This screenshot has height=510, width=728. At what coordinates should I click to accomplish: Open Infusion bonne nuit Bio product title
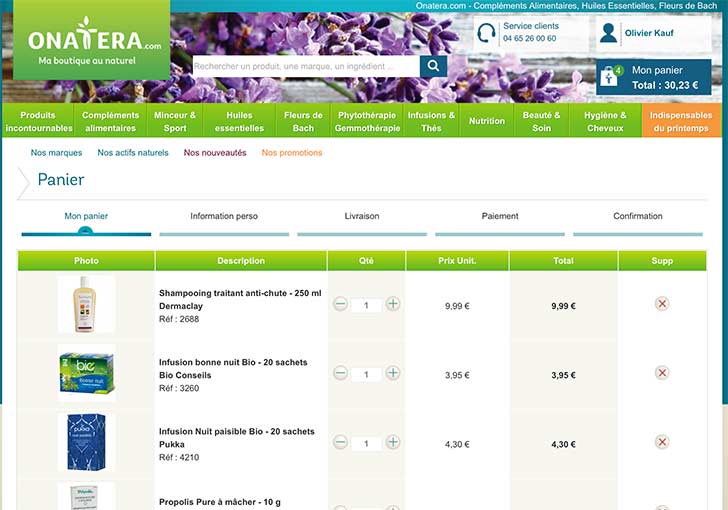[233, 362]
